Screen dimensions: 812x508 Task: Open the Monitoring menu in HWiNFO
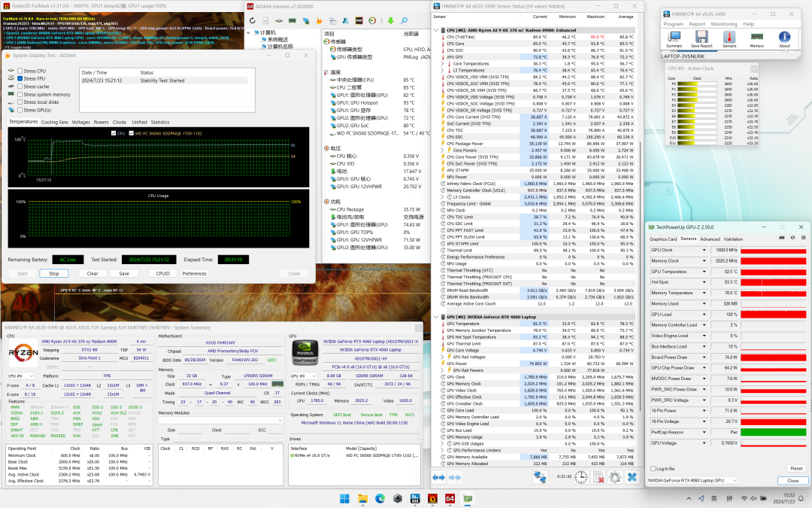tap(723, 23)
